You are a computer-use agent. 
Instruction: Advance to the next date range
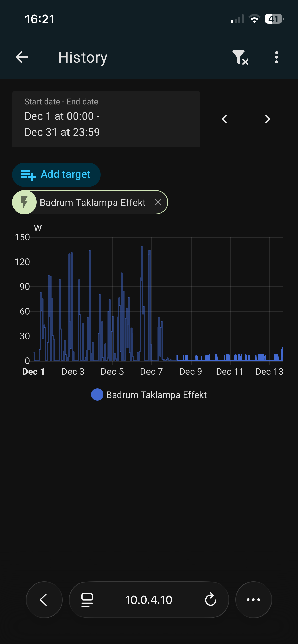267,119
